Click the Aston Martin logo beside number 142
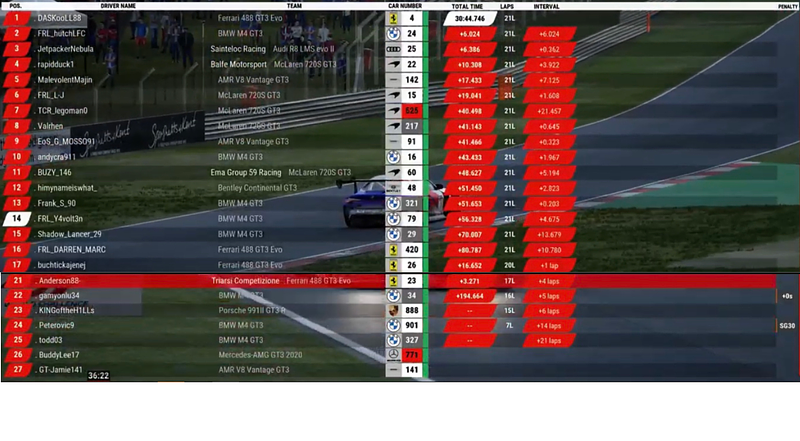 393,80
